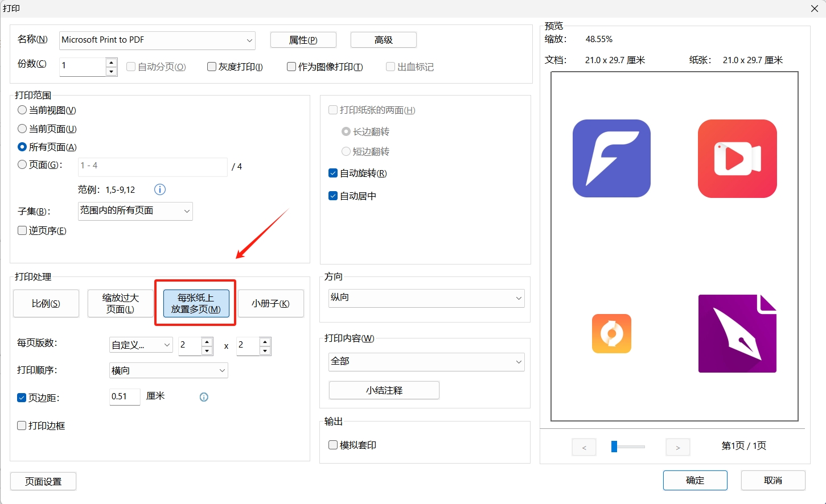Switch to the 比例 print handling option
This screenshot has height=504, width=826.
point(46,303)
